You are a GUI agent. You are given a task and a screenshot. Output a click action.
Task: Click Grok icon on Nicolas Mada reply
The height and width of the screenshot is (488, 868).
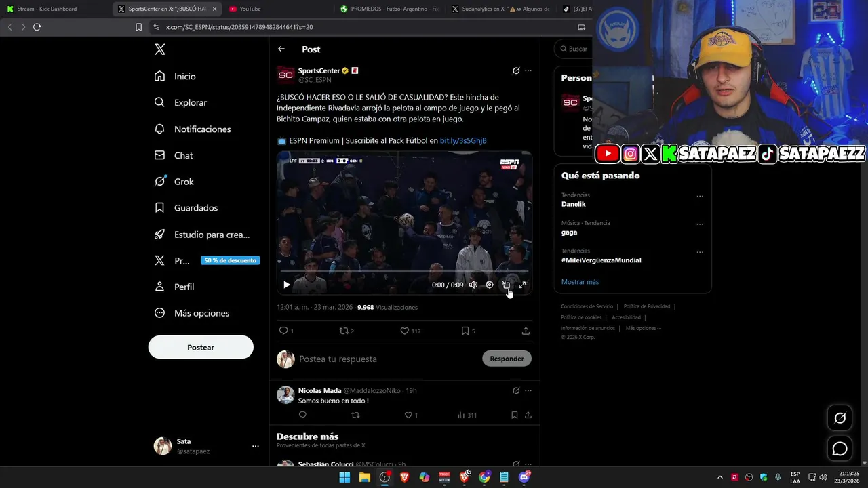pyautogui.click(x=516, y=390)
